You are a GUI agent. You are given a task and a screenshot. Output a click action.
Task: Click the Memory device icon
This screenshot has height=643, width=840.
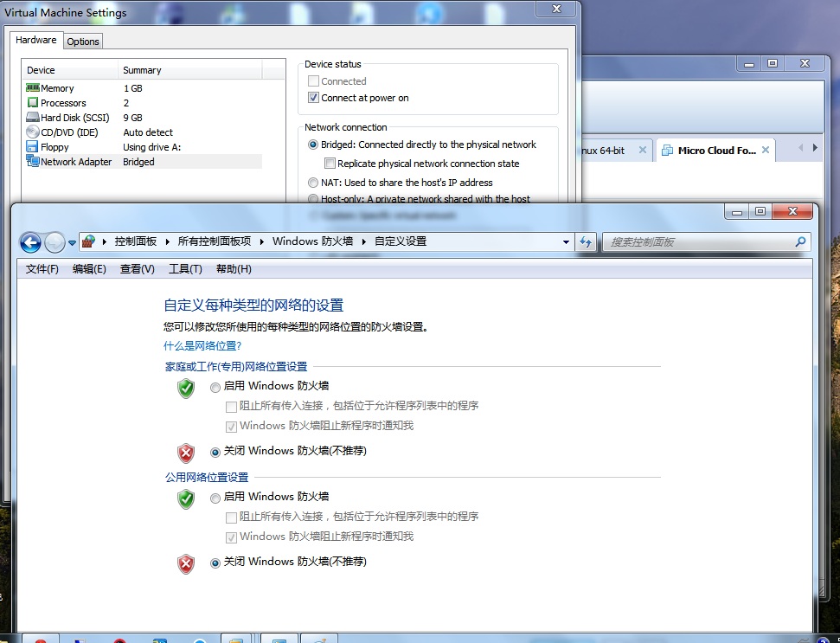coord(33,88)
